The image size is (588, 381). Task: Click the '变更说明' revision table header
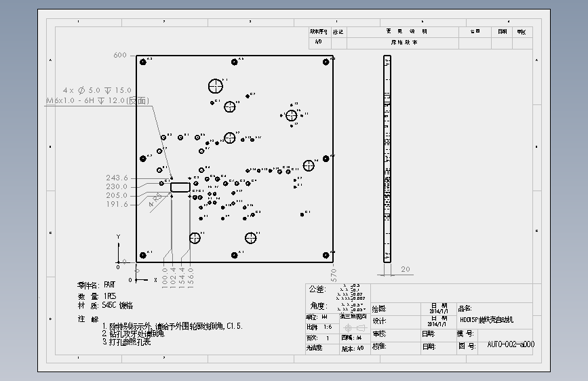[x=406, y=31]
